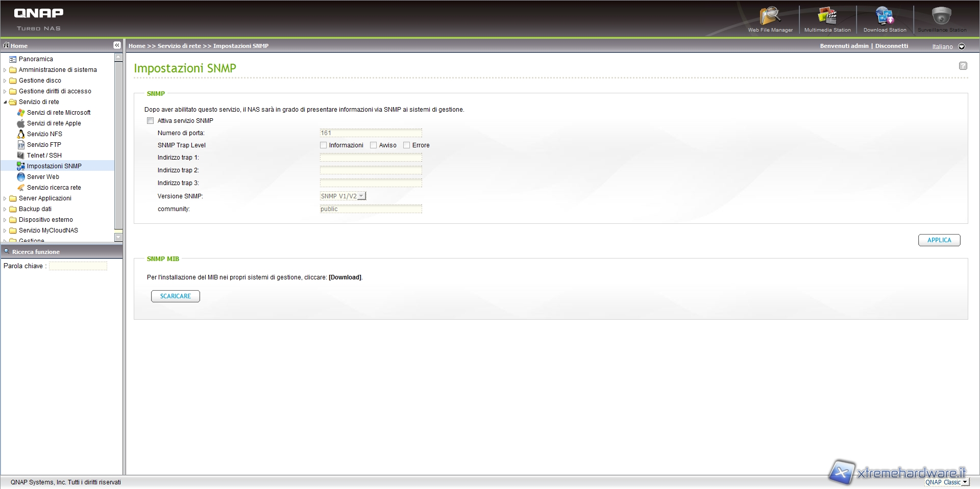980x489 pixels.
Task: Launch the Multimedia Station icon
Action: (827, 18)
